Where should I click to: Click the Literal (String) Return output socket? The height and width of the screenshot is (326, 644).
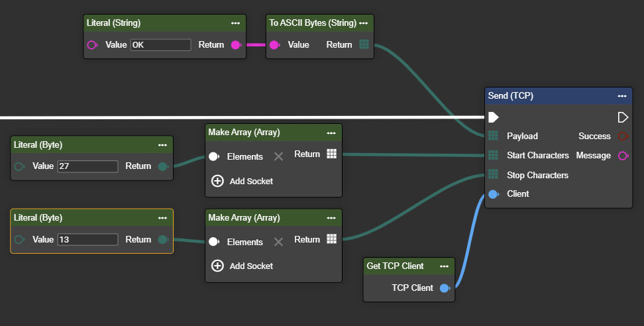click(x=235, y=45)
